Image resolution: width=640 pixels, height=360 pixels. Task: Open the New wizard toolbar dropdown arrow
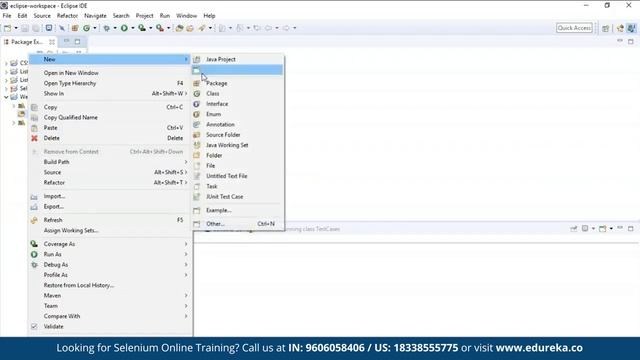tap(16, 28)
